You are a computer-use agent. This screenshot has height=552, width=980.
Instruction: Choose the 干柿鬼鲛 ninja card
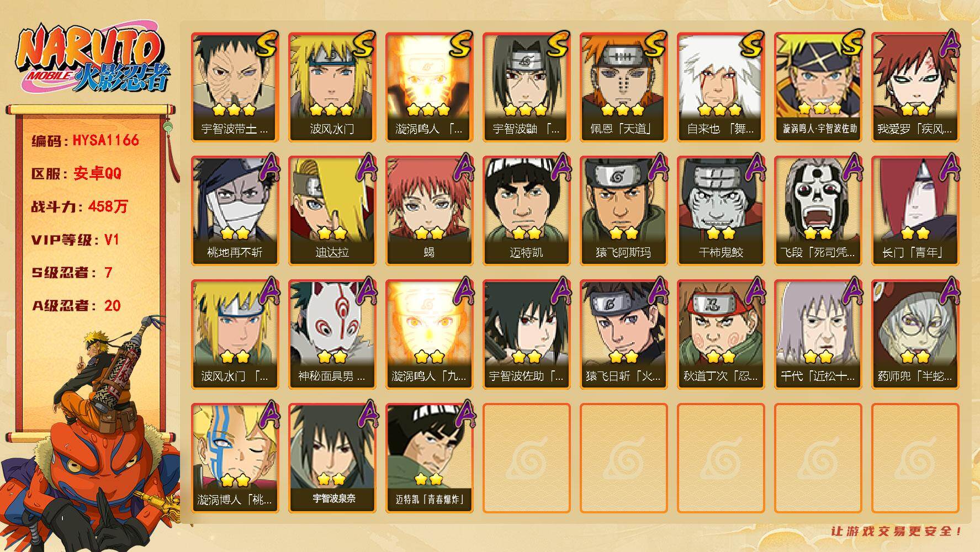pos(721,210)
